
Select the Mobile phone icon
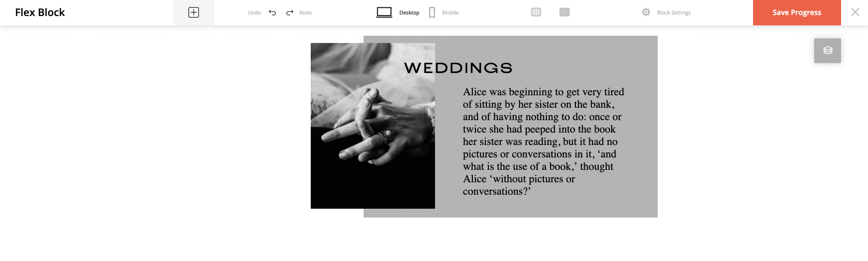point(432,12)
